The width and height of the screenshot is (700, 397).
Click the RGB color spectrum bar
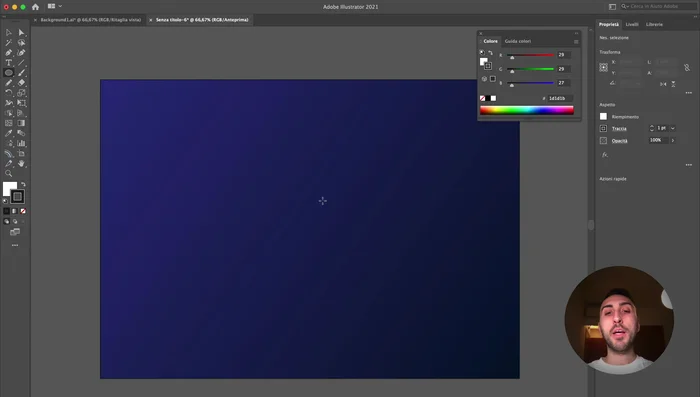pyautogui.click(x=527, y=110)
